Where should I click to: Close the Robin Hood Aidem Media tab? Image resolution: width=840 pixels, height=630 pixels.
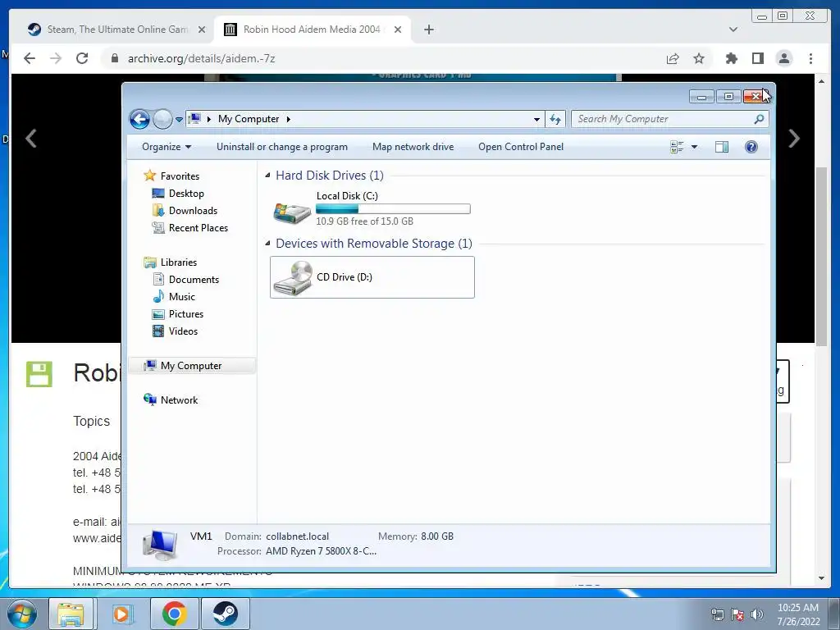click(x=398, y=30)
